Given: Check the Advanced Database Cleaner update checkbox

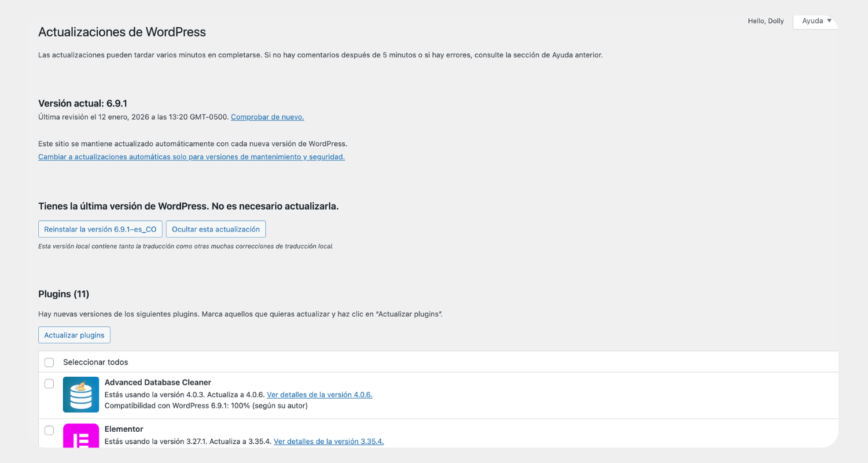Looking at the screenshot, I should pos(49,383).
